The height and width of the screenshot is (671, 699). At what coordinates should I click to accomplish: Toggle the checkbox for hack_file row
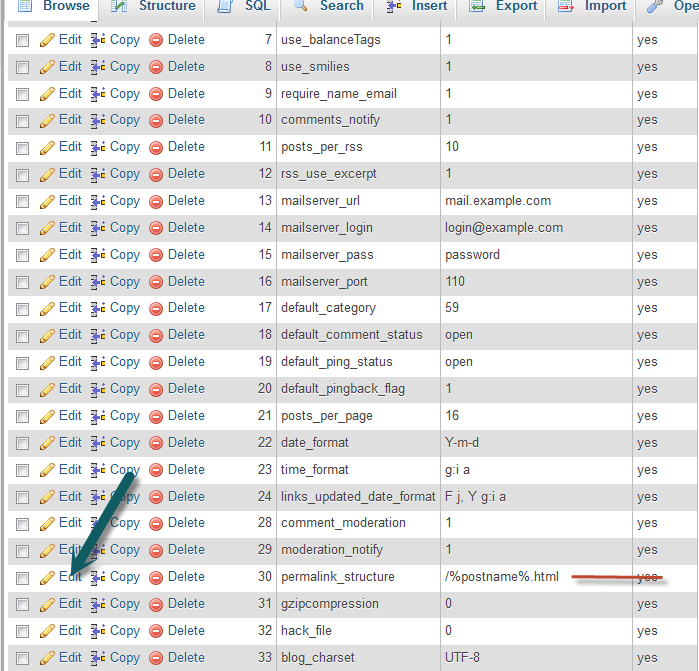pyautogui.click(x=22, y=631)
